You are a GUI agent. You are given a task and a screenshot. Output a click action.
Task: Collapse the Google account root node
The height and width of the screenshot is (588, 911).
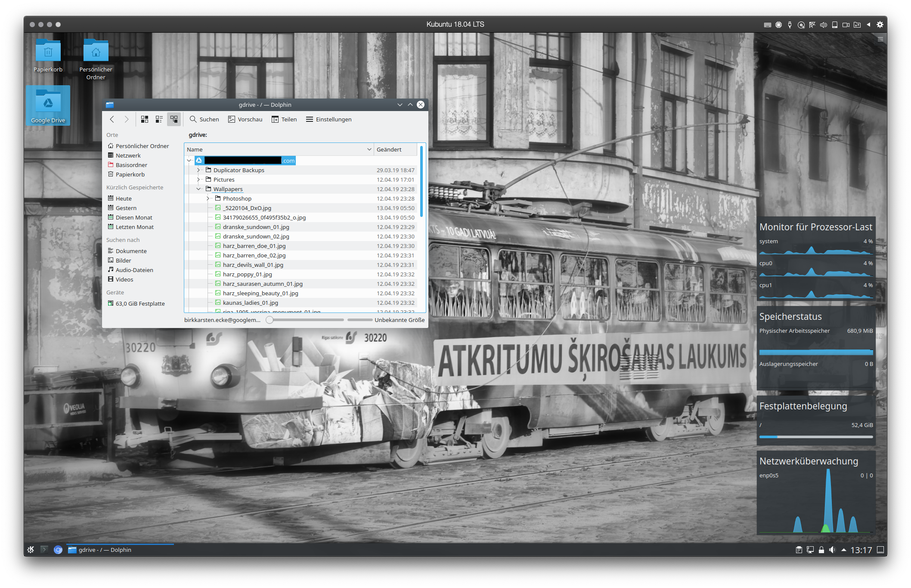tap(189, 161)
